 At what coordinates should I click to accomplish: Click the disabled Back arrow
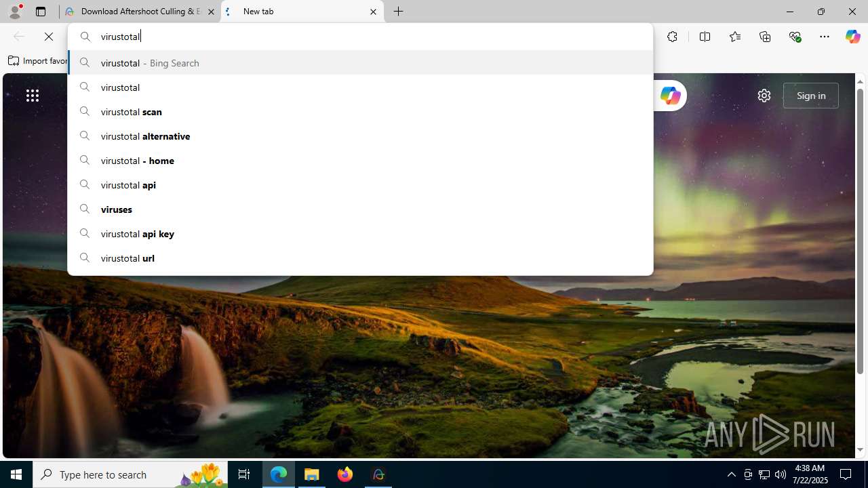[18, 37]
